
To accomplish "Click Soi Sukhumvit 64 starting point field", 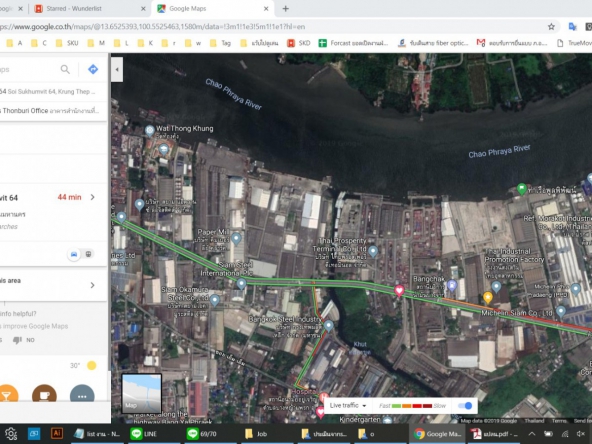I will 53,91.
